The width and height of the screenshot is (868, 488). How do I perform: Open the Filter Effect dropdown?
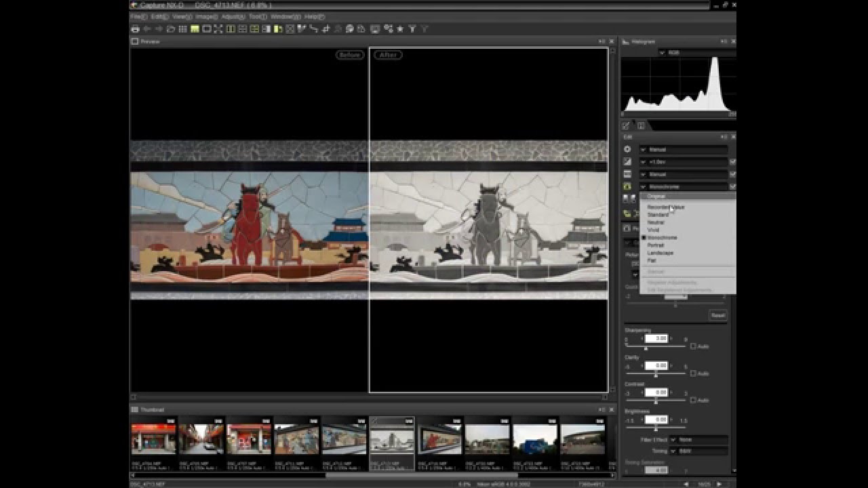point(698,440)
